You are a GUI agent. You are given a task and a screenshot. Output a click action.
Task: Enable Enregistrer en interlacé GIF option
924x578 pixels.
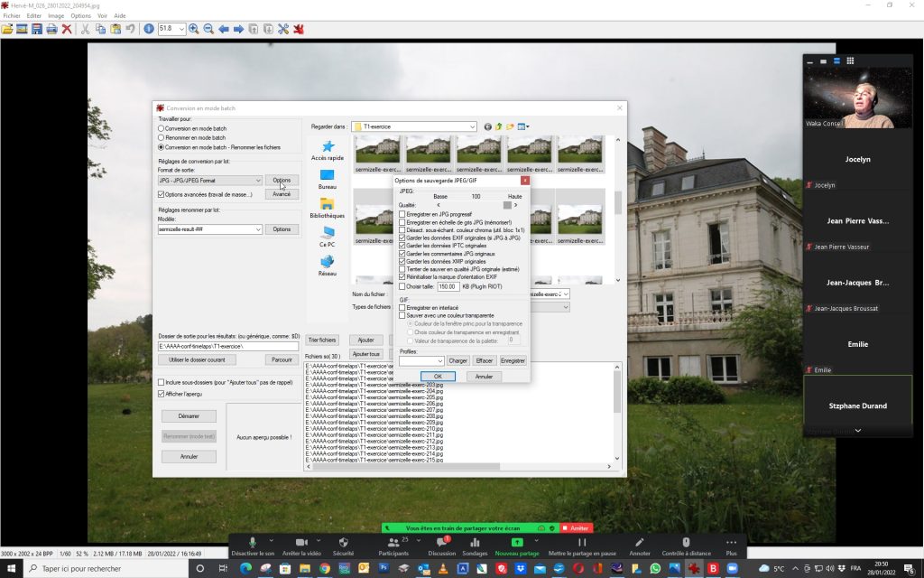tap(402, 308)
